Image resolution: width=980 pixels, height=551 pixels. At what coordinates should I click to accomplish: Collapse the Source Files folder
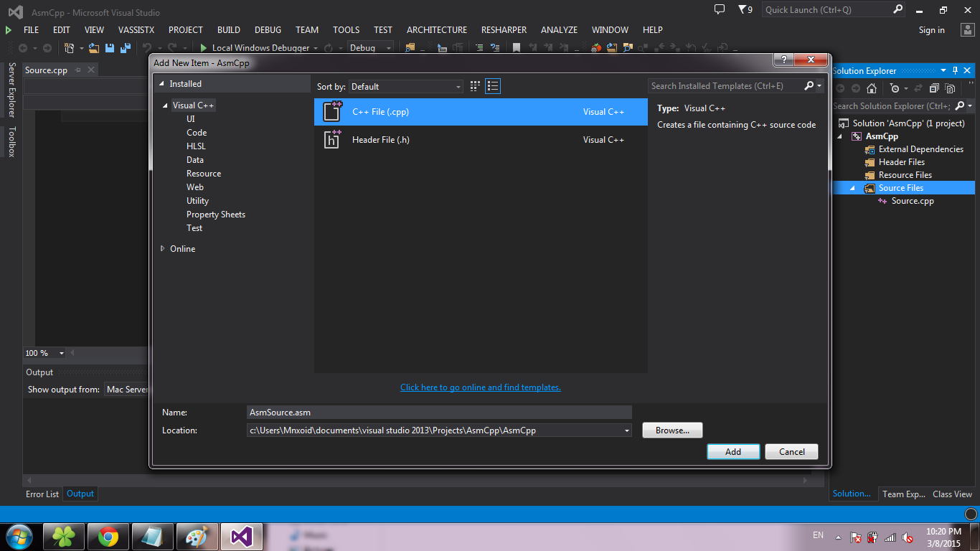pos(853,188)
